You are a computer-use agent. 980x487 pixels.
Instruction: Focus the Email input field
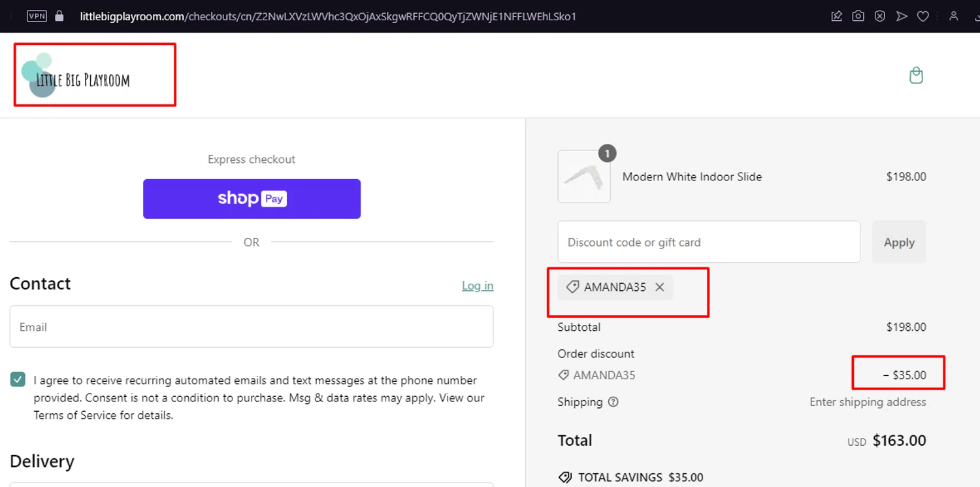point(252,327)
